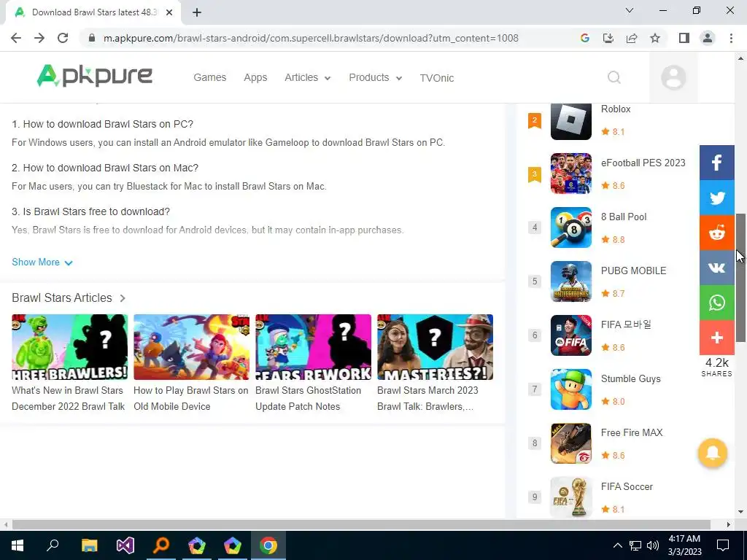Show hidden system tray icons
The width and height of the screenshot is (747, 560).
click(x=617, y=545)
